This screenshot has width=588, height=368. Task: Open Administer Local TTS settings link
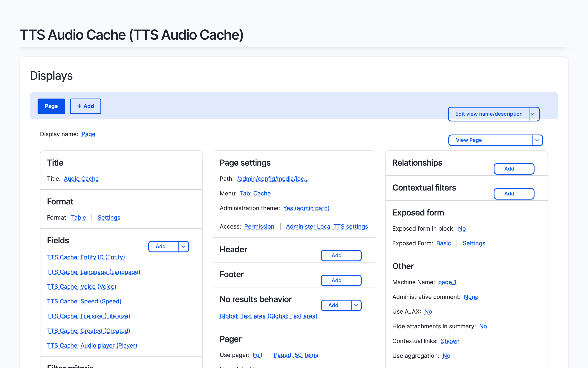[327, 227]
